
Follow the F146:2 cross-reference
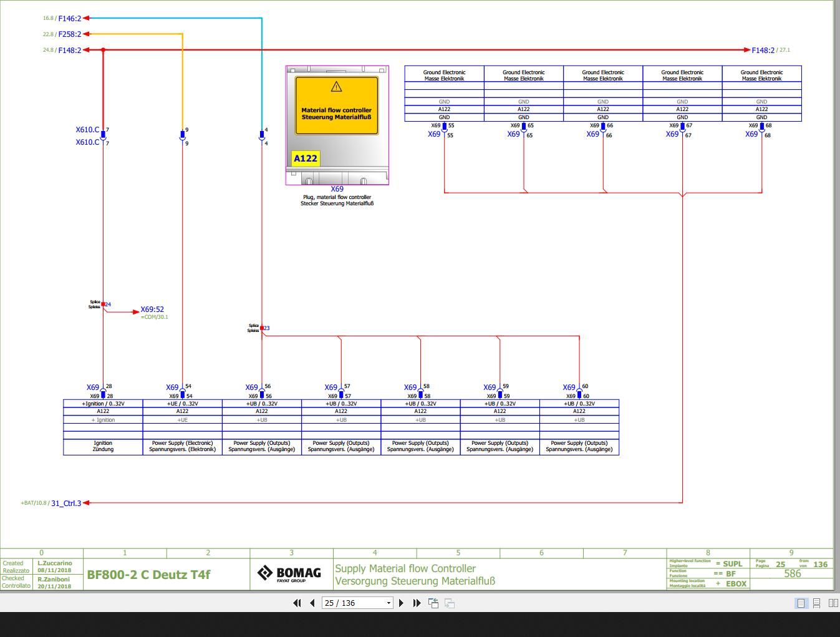point(69,19)
